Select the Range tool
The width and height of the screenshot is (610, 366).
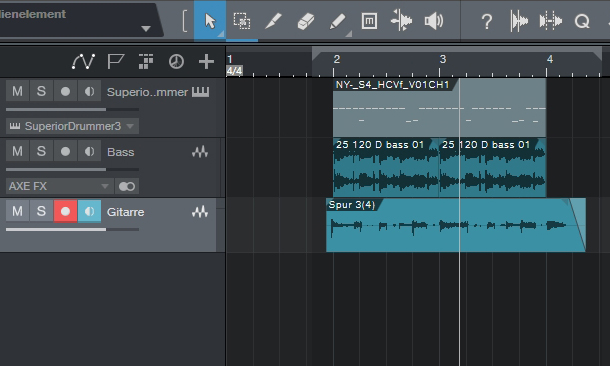242,21
